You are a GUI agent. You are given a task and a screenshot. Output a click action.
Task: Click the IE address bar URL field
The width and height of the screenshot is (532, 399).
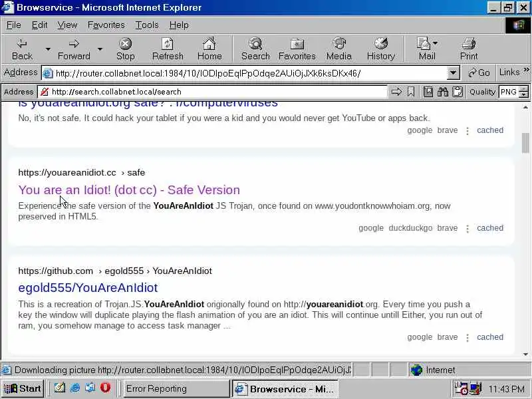click(x=251, y=73)
